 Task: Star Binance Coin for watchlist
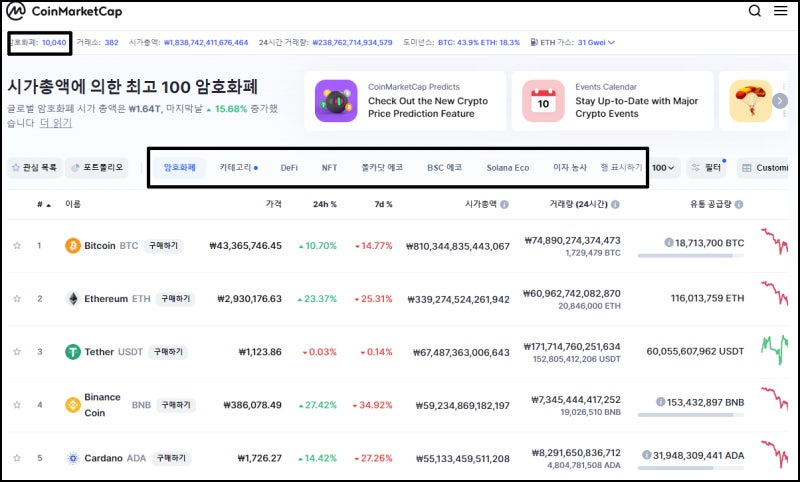click(x=17, y=405)
